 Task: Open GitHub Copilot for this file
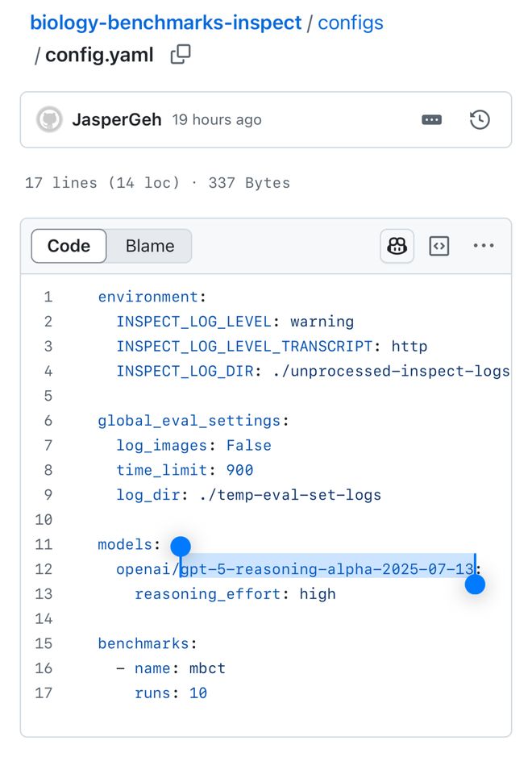click(x=397, y=245)
